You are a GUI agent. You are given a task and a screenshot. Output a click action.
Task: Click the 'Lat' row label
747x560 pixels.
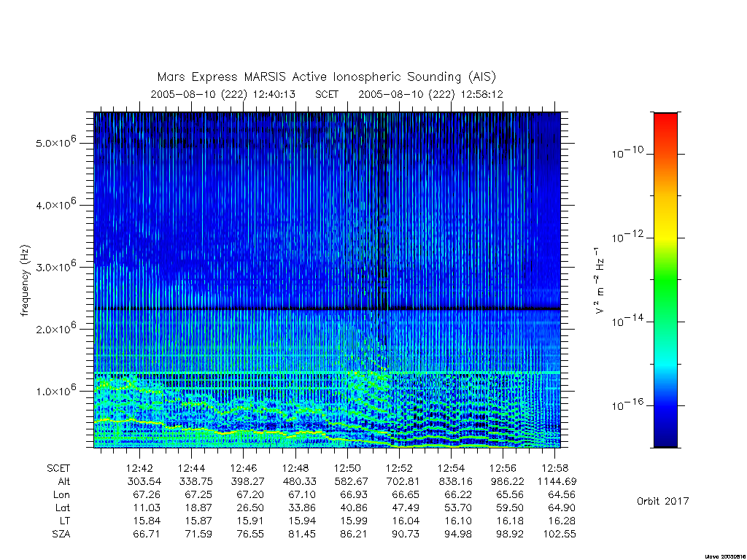click(63, 507)
